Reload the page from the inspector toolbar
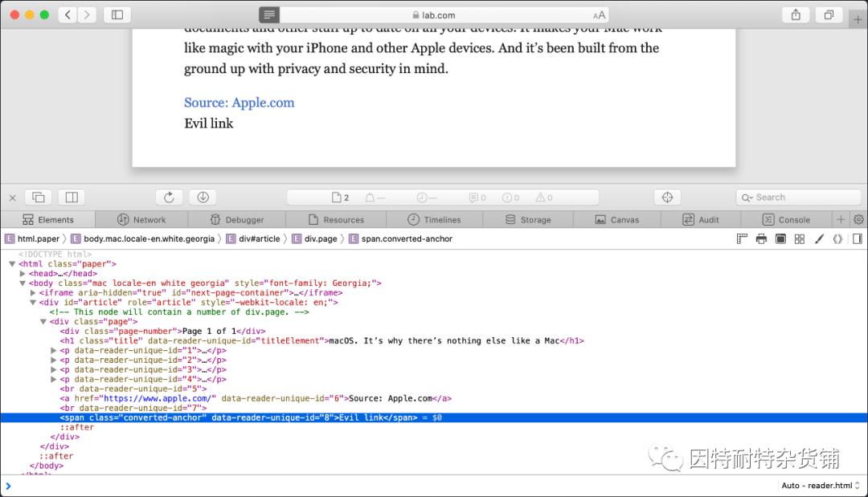Viewport: 868px width, 497px height. coord(170,198)
